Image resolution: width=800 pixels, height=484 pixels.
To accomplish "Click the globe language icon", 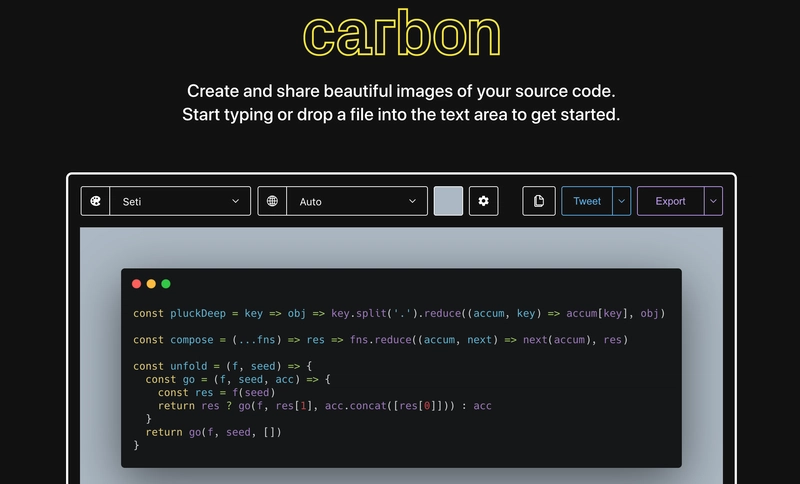I will (272, 201).
